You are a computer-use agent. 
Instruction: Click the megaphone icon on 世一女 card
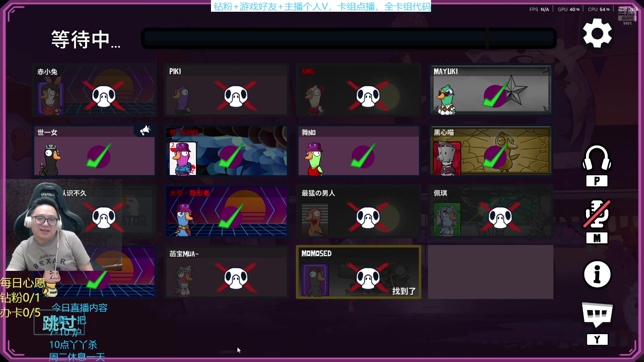tap(145, 130)
